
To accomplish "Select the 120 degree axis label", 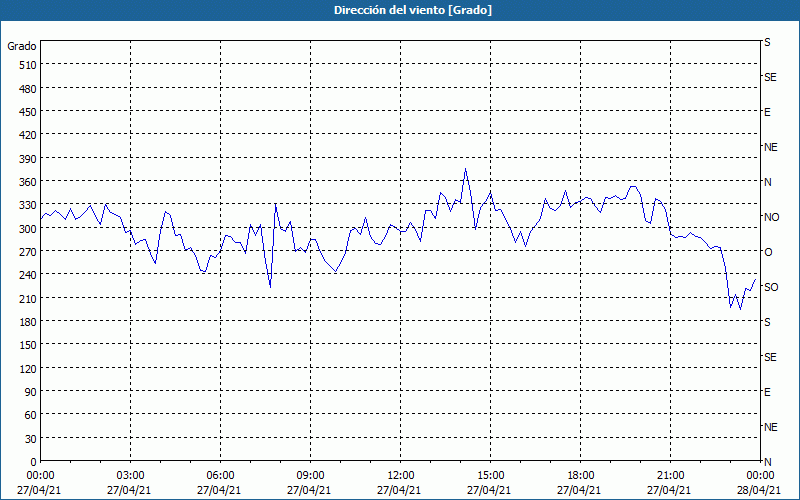I will 28,368.
